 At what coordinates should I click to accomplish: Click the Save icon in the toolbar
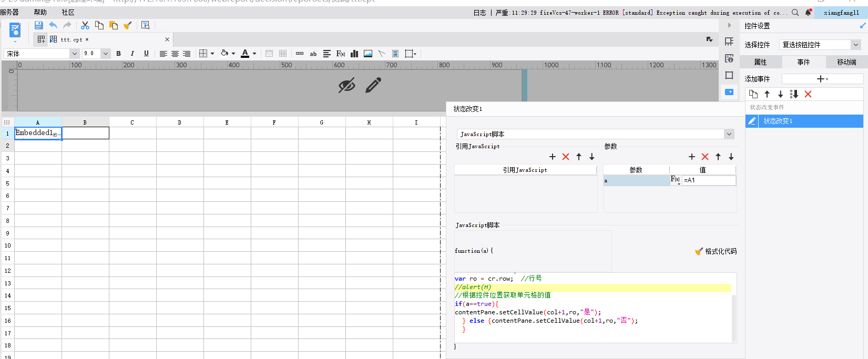[38, 25]
